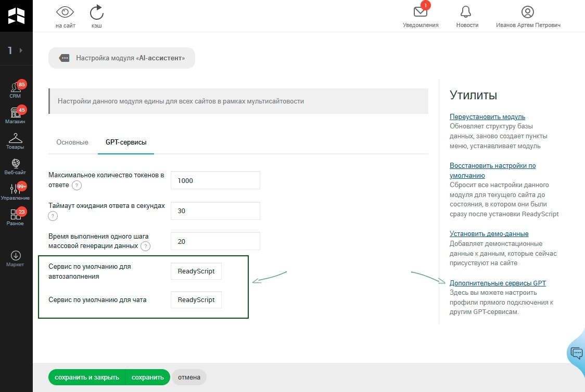This screenshot has width=585, height=392.
Task: Click the module breadcrumb tag icon
Action: [x=64, y=58]
